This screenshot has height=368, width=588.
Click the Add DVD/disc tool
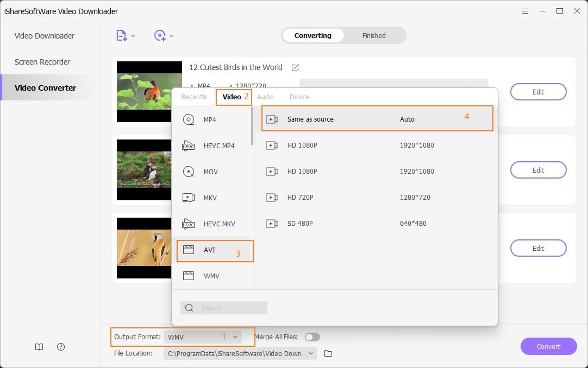coord(160,35)
